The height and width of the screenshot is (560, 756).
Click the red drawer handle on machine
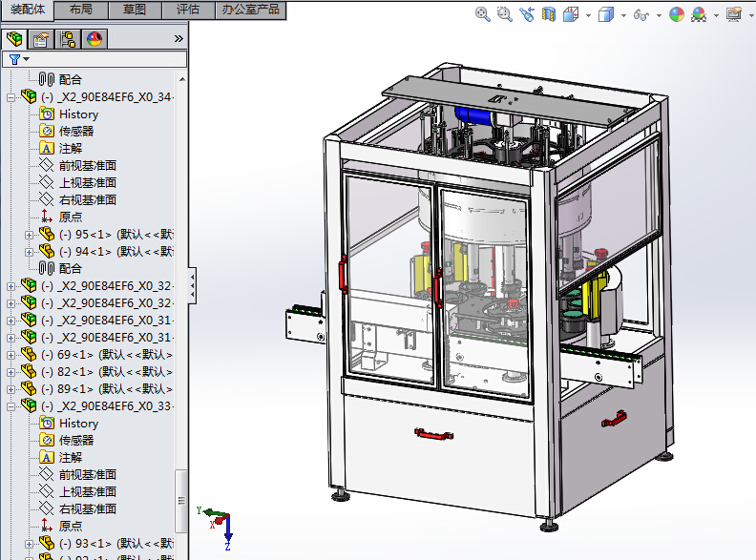tap(434, 434)
